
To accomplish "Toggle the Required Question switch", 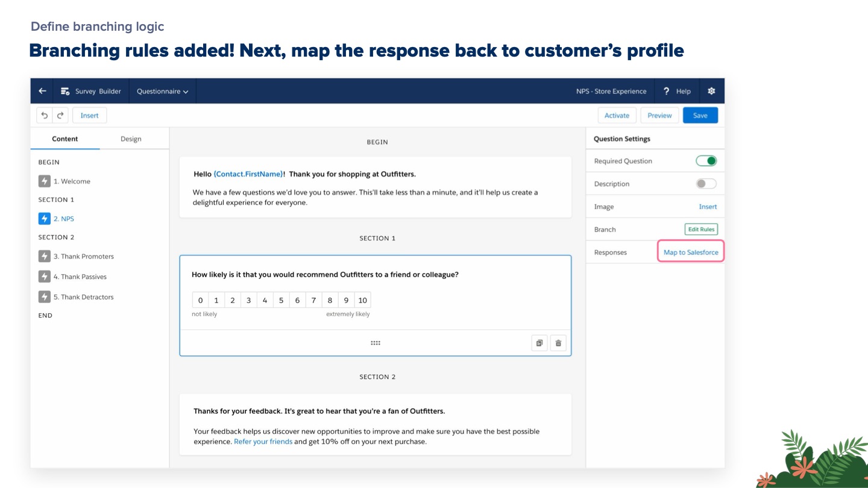I will 706,161.
